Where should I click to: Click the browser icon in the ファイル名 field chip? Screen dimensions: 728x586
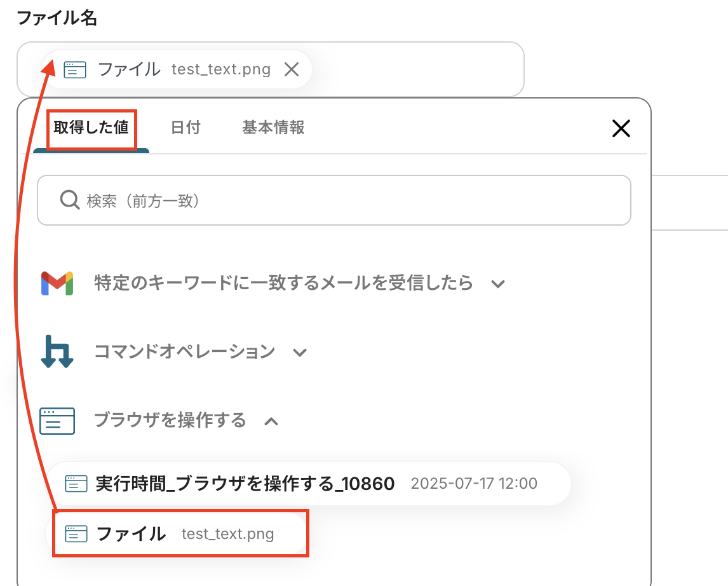(75, 69)
